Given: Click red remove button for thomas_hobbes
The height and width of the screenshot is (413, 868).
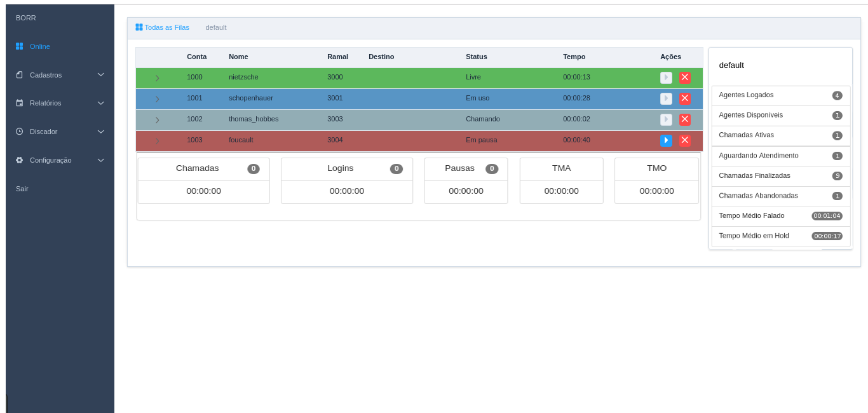Looking at the screenshot, I should point(684,119).
